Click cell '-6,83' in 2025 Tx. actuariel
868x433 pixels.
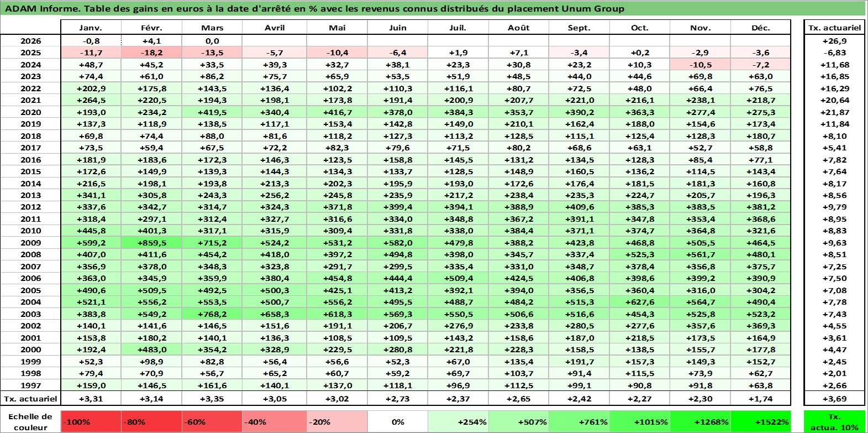pyautogui.click(x=834, y=53)
